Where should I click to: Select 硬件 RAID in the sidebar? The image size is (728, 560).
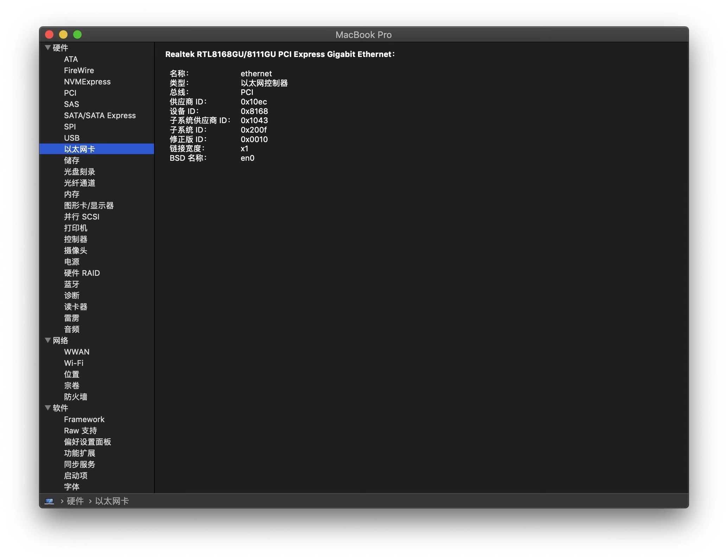tap(82, 273)
